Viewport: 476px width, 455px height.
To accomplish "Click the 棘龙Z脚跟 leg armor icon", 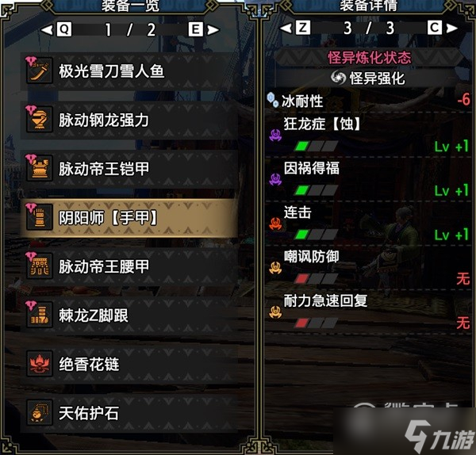I will 40,315.
